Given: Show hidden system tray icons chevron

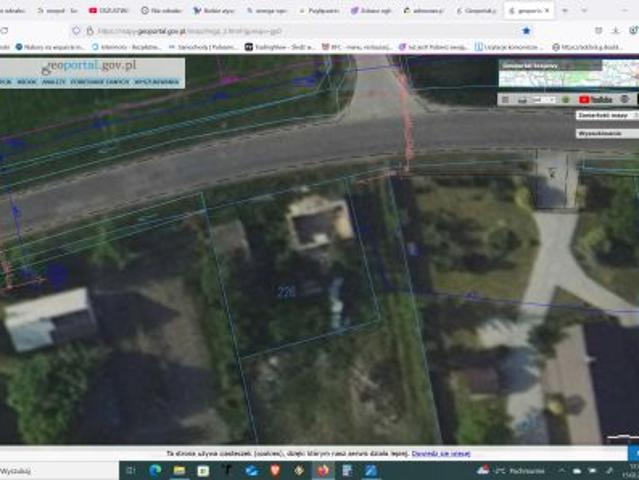Looking at the screenshot, I should coord(562,471).
